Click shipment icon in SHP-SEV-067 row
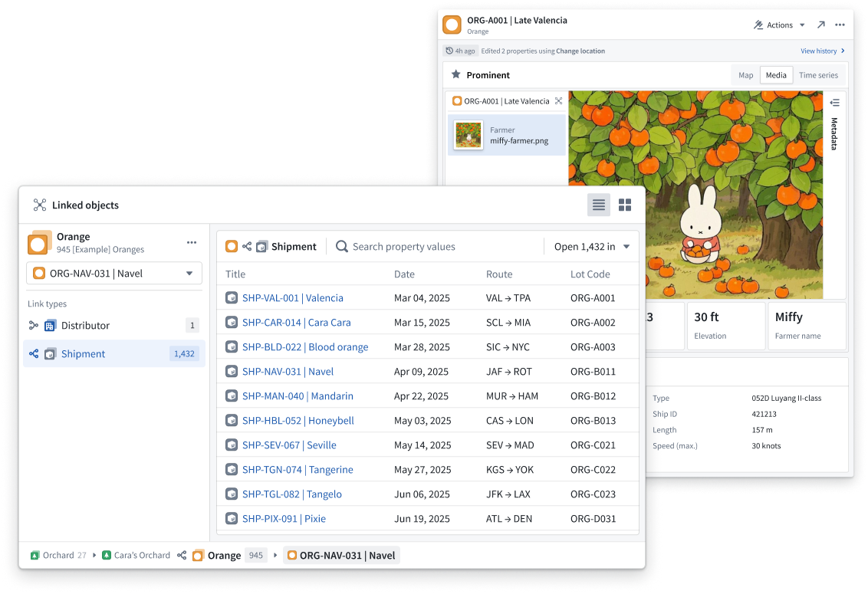The width and height of the screenshot is (868, 594). tap(232, 445)
